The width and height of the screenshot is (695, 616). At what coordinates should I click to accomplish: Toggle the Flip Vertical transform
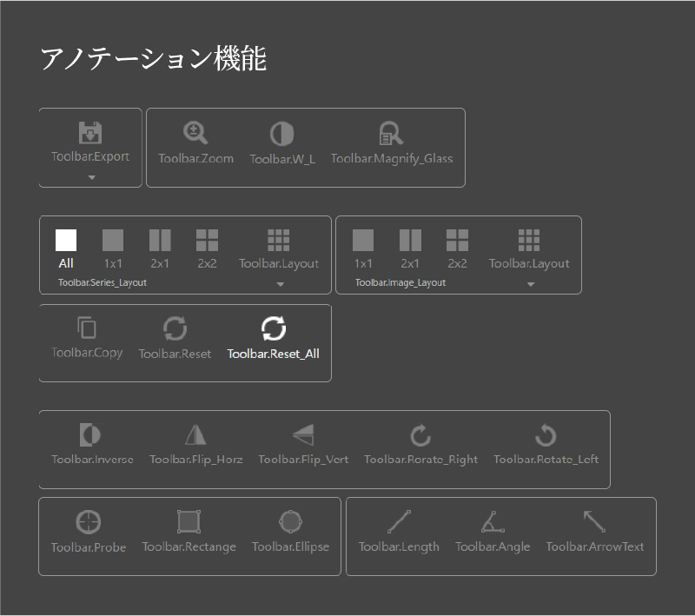tap(303, 443)
